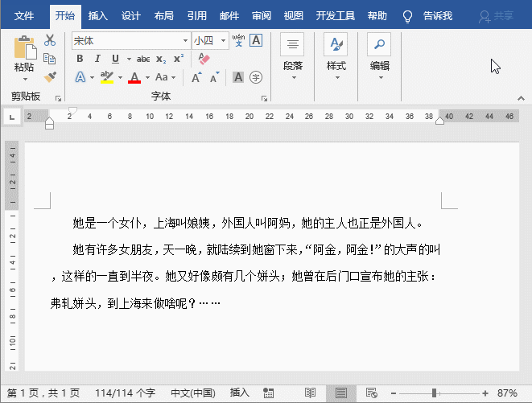Click the first line indent marker
Viewport: 532px width, 403px height.
[72, 110]
